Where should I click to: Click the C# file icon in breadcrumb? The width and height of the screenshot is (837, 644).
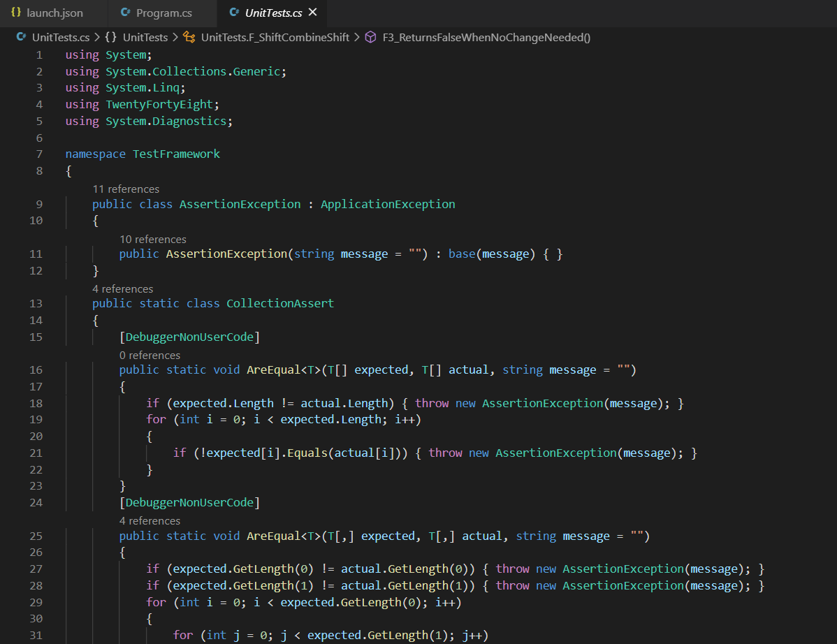tap(22, 37)
